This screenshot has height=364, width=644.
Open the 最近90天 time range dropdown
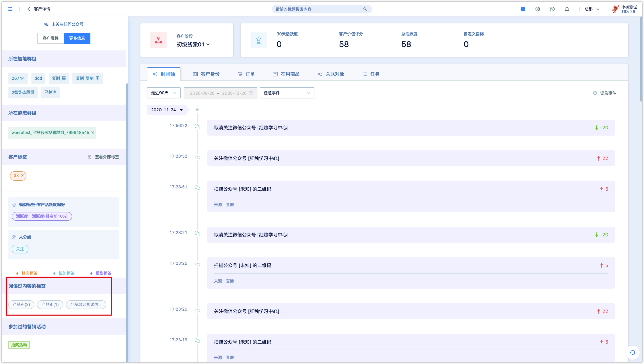coord(164,93)
